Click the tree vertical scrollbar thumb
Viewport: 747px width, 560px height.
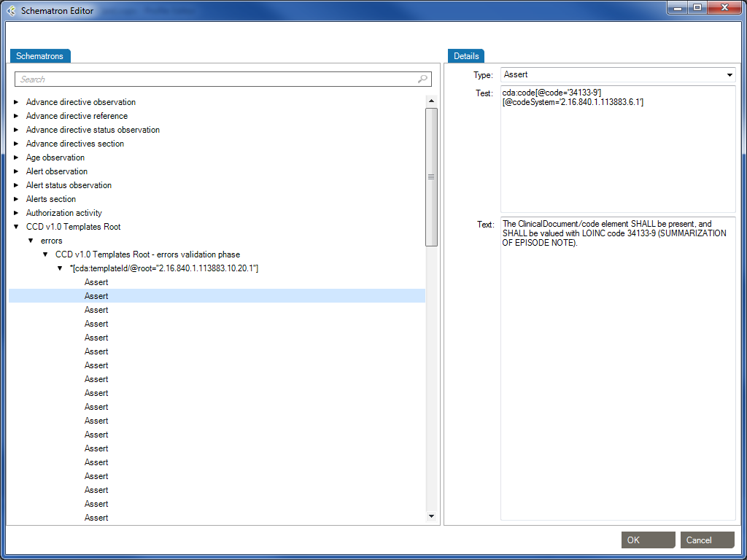432,176
